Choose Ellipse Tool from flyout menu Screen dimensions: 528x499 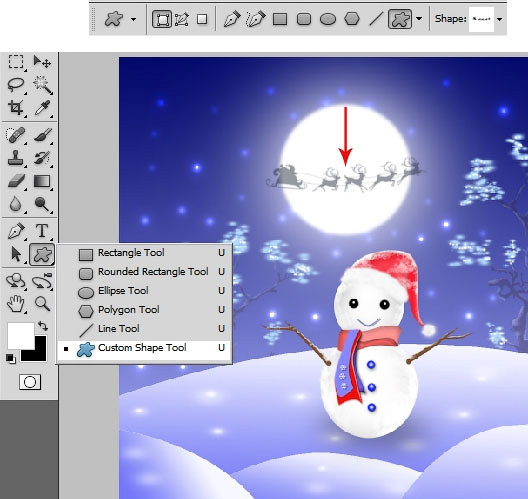click(x=144, y=291)
